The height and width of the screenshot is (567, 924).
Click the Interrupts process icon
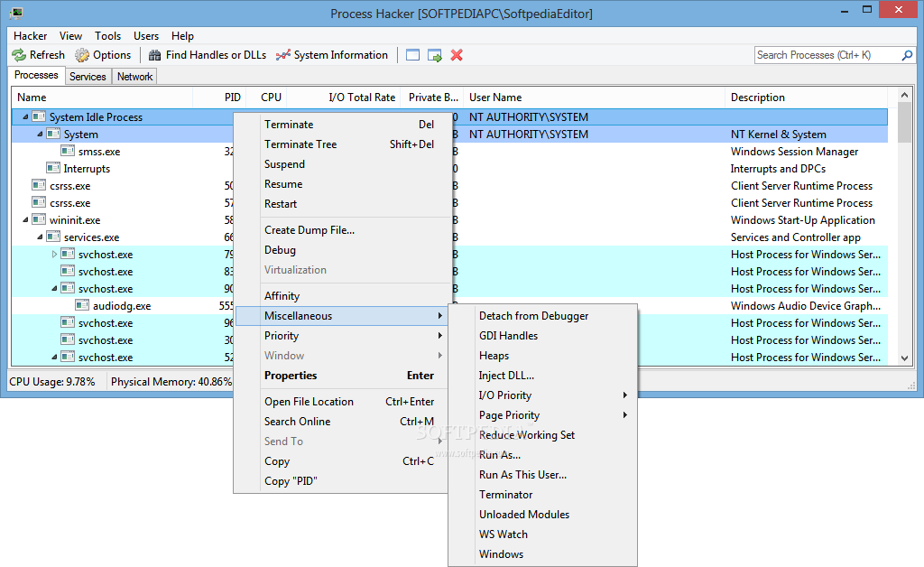point(53,168)
